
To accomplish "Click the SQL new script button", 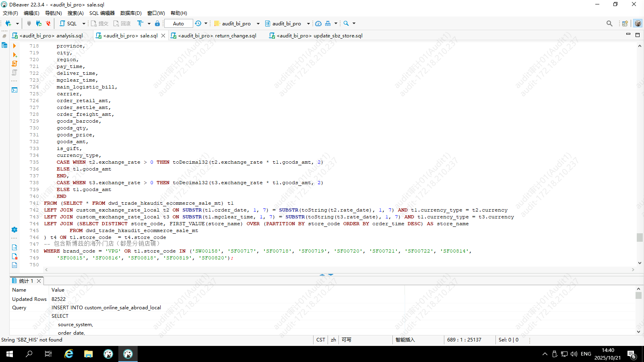I will tap(68, 24).
